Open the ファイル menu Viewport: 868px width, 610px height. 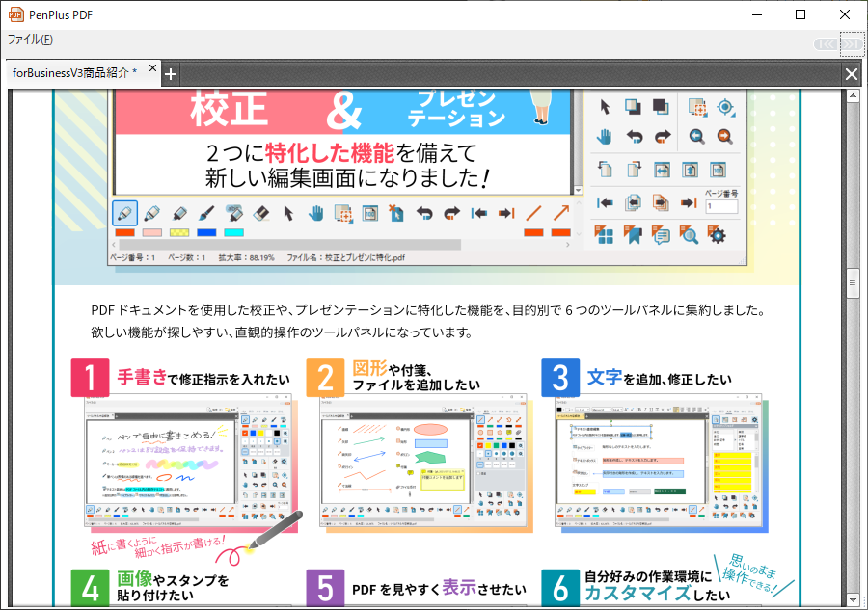coord(30,40)
